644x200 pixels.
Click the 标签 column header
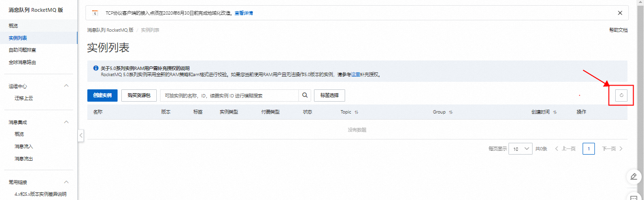pos(198,112)
